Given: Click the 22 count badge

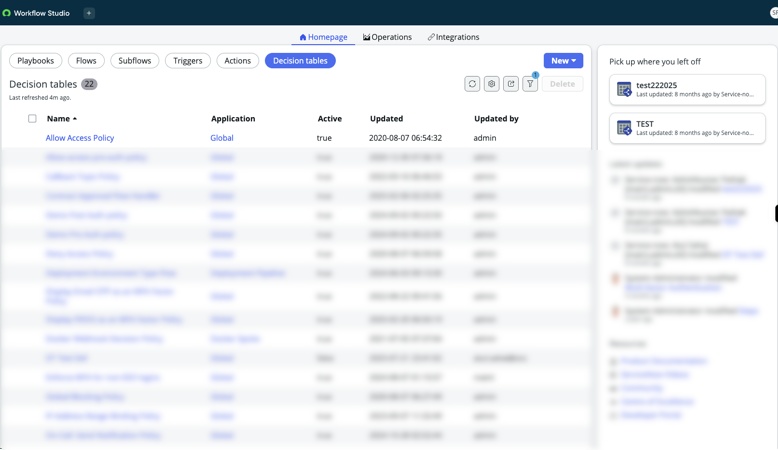Looking at the screenshot, I should click(x=89, y=84).
